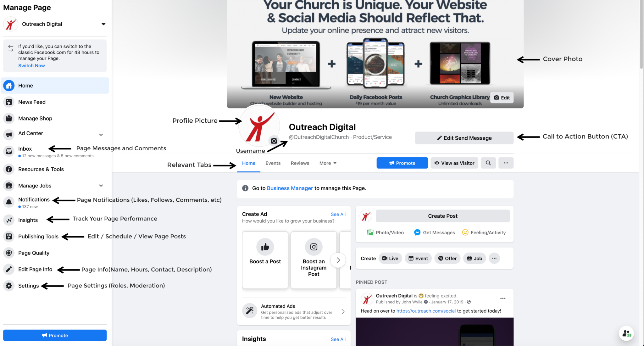The image size is (644, 346).
Task: Click the Switch Now link
Action: 31,65
